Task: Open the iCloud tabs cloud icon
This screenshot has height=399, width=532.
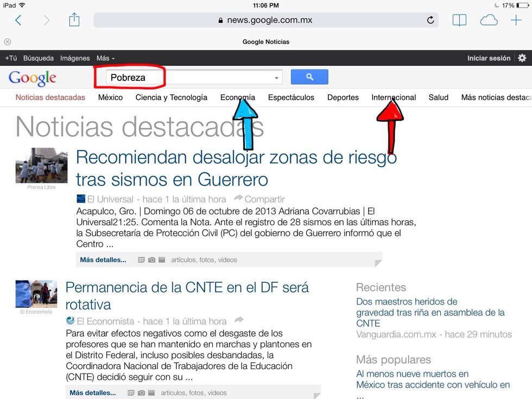Action: point(489,21)
